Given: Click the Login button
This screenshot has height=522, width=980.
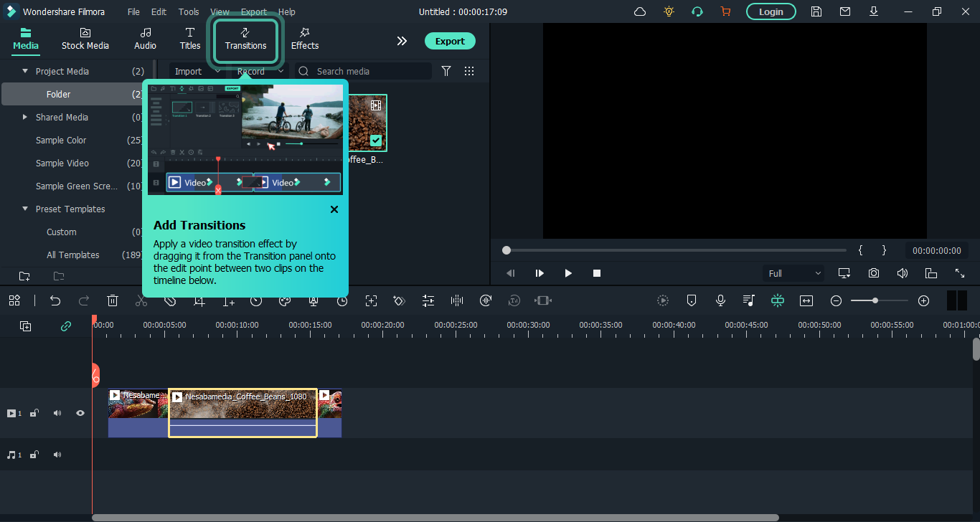Looking at the screenshot, I should click(771, 11).
